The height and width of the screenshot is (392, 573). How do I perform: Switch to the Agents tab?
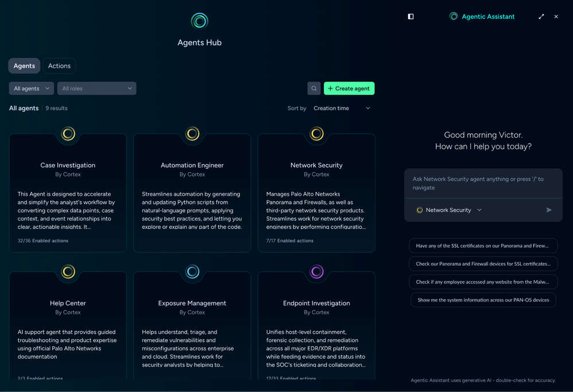pyautogui.click(x=24, y=66)
